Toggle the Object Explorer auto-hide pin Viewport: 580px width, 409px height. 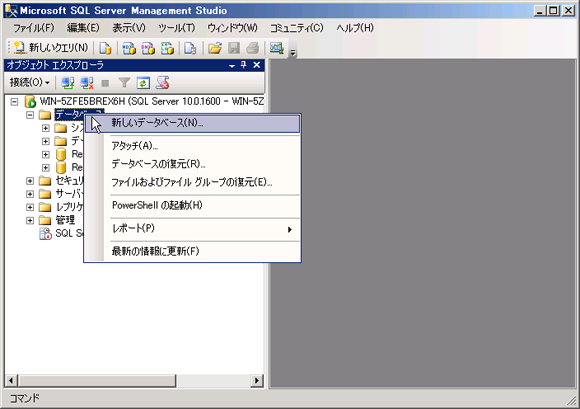pyautogui.click(x=243, y=65)
